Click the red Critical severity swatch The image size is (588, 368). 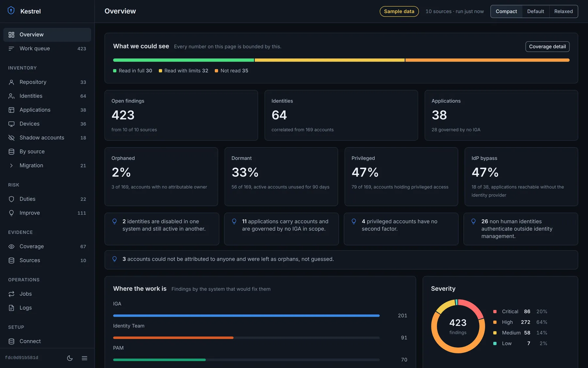(x=495, y=312)
